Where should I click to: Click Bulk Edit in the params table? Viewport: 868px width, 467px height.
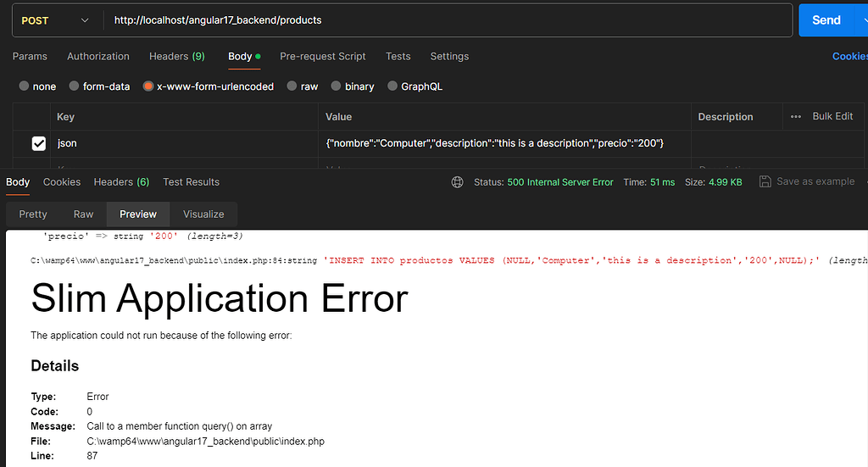coord(832,117)
